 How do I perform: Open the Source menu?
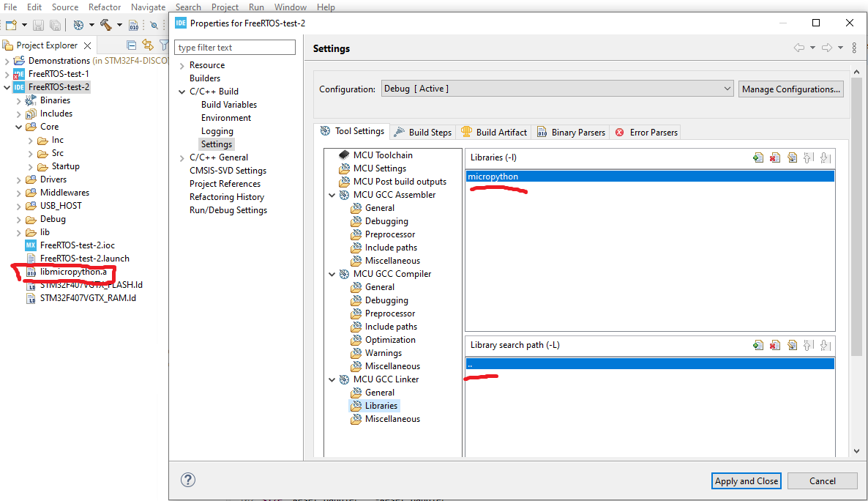point(64,7)
